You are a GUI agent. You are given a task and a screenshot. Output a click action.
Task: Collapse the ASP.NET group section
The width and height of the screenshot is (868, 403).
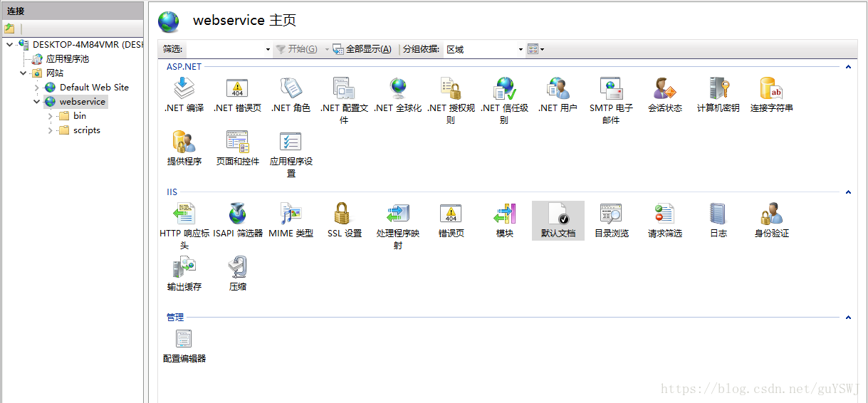tap(848, 67)
